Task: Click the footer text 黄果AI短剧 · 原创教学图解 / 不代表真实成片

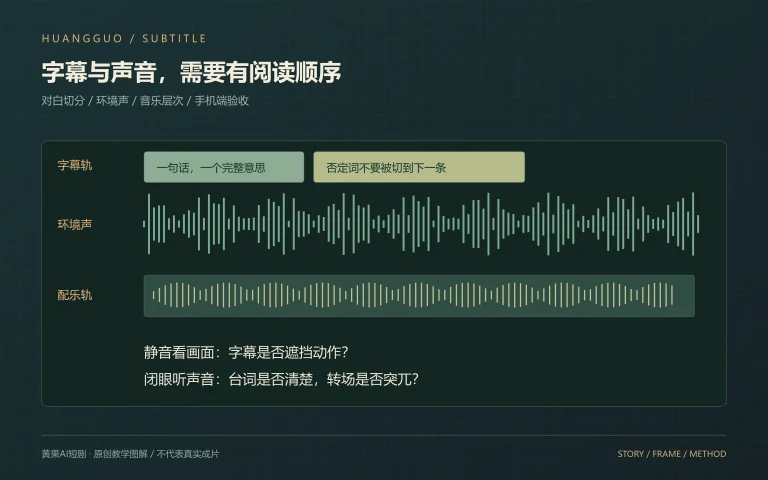Action: pyautogui.click(x=130, y=454)
